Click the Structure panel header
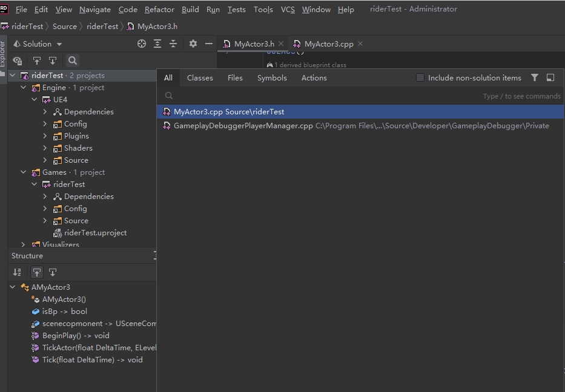Viewport: 565px width, 392px height. (27, 255)
